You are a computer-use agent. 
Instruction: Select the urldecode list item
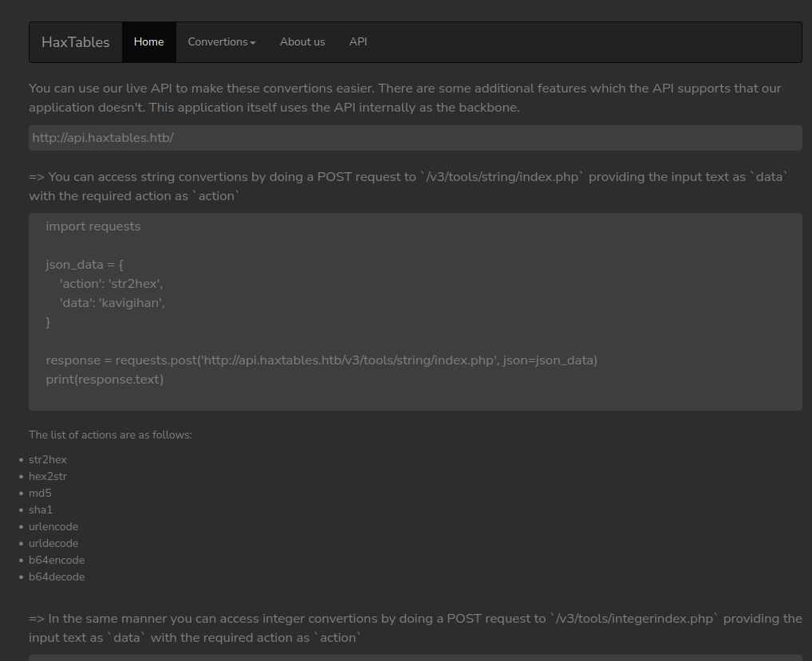53,544
